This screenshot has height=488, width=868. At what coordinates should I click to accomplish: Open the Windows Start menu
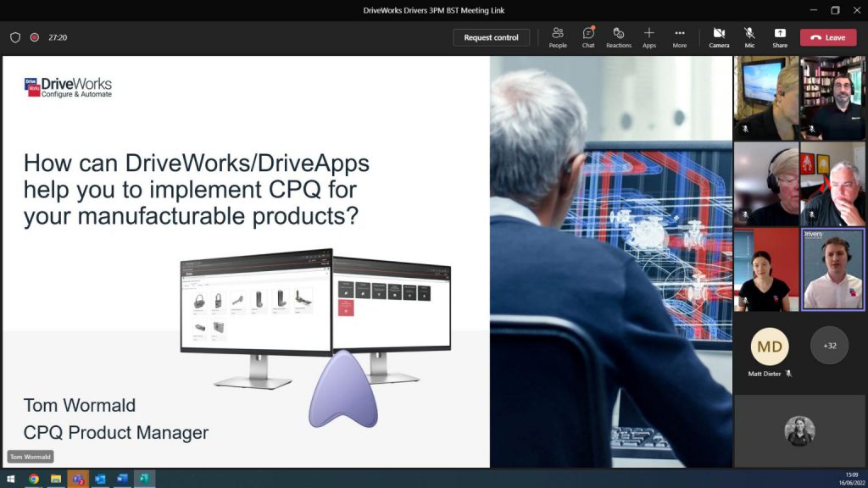tap(10, 479)
